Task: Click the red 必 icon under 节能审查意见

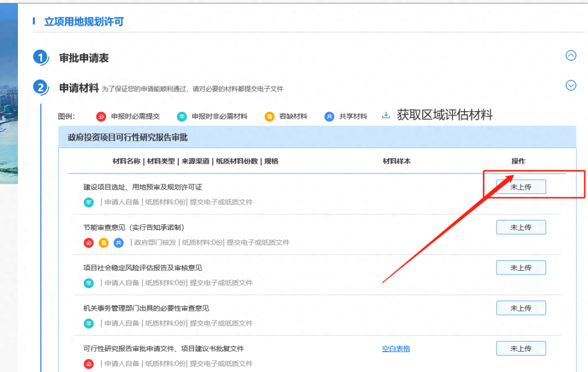Action: [89, 242]
